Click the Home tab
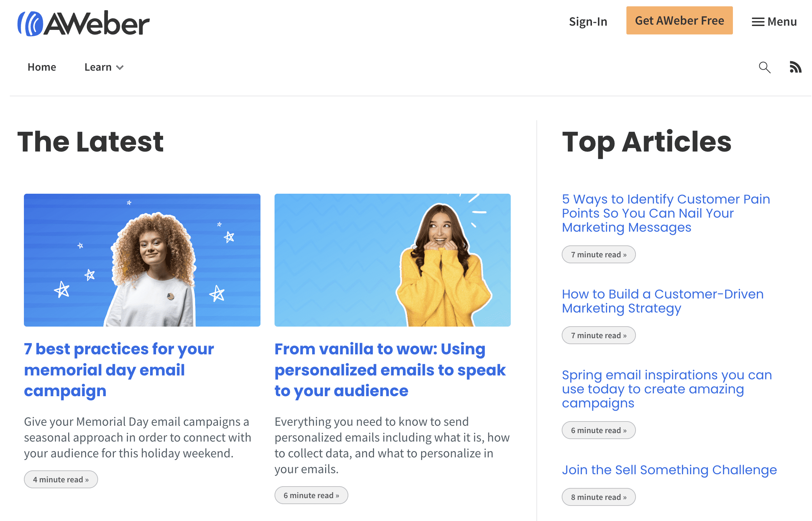 [41, 66]
